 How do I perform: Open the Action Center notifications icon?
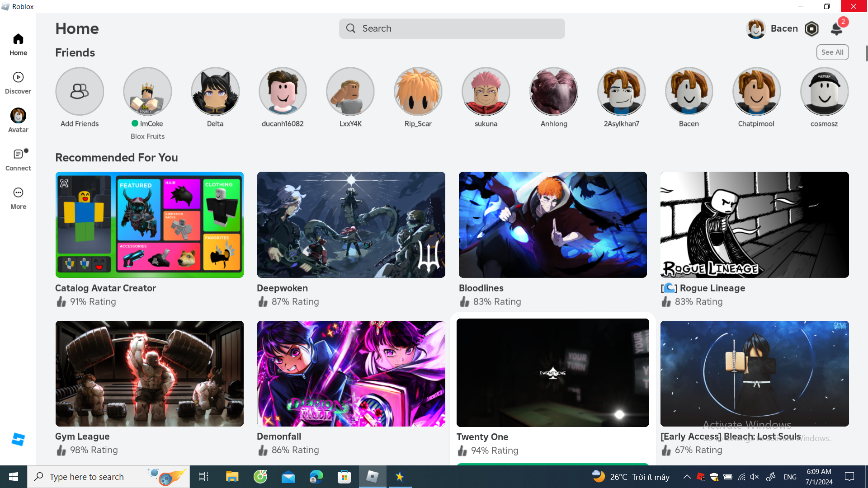click(849, 477)
